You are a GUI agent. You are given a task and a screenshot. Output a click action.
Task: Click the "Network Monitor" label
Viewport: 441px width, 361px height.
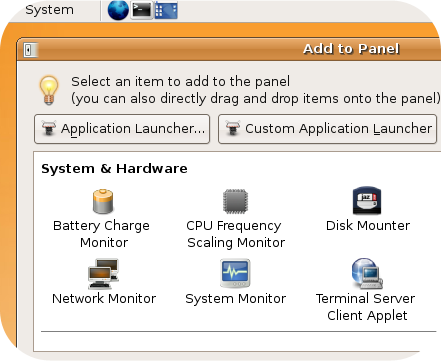click(x=104, y=298)
